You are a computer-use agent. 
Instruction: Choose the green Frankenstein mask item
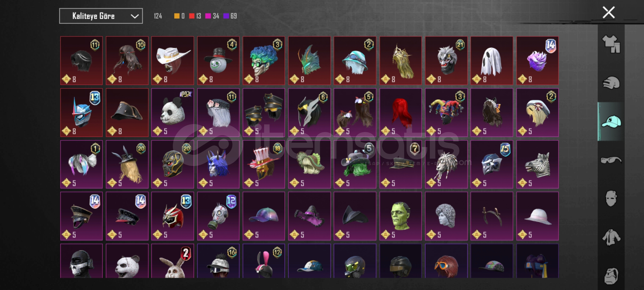click(x=400, y=216)
